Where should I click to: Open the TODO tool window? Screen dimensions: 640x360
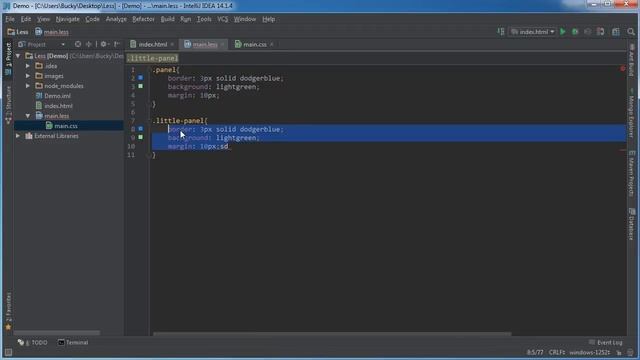coord(33,342)
